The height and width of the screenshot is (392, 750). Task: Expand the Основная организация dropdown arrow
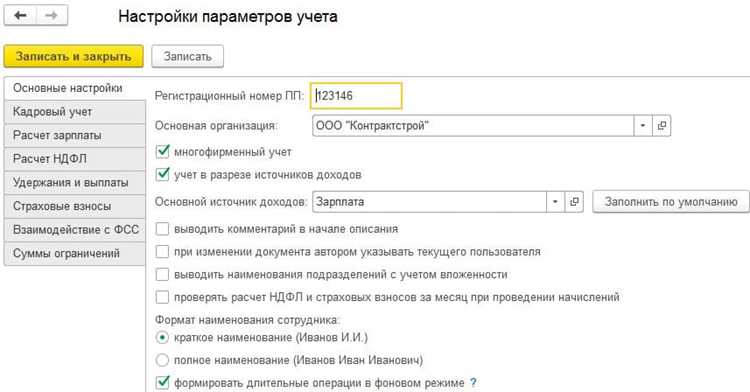click(643, 126)
